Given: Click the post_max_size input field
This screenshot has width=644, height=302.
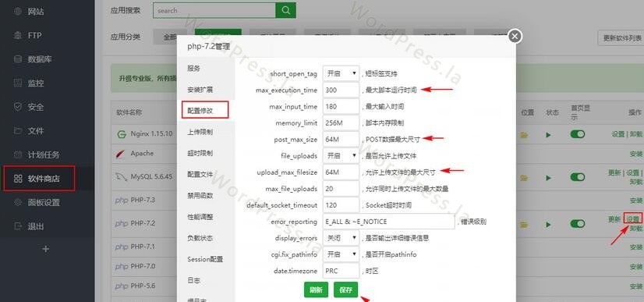Looking at the screenshot, I should point(341,139).
